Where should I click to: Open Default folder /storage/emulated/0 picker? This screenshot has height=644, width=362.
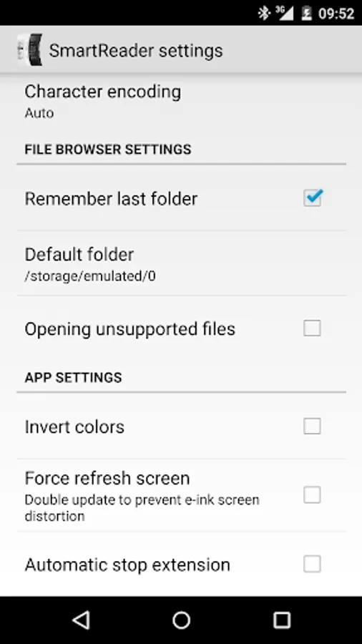pyautogui.click(x=181, y=263)
